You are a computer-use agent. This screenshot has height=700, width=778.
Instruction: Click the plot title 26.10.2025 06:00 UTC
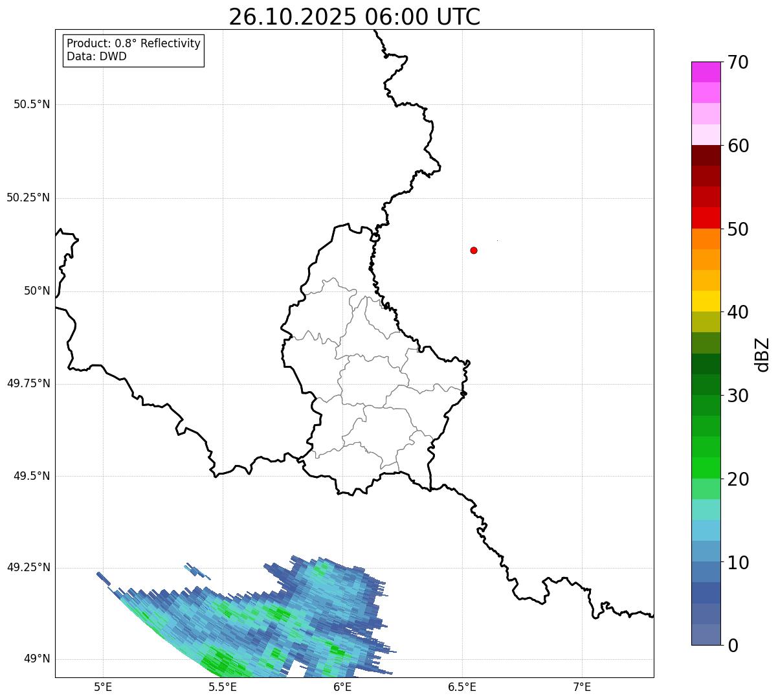pos(355,17)
